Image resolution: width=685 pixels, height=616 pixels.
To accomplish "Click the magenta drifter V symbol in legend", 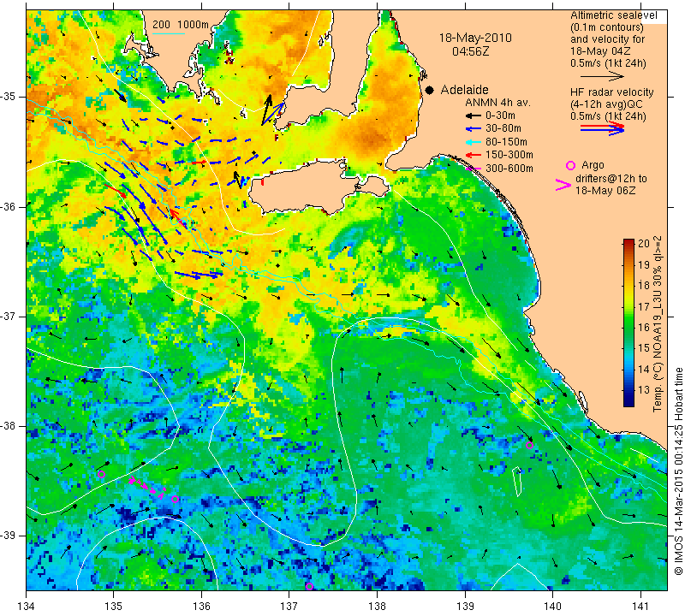I will coord(563,185).
